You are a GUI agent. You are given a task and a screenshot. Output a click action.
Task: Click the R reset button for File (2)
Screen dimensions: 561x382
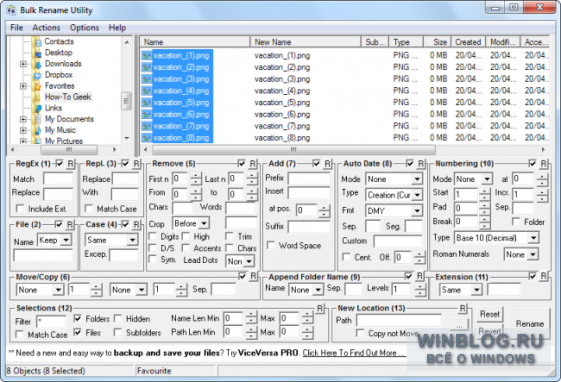point(70,225)
